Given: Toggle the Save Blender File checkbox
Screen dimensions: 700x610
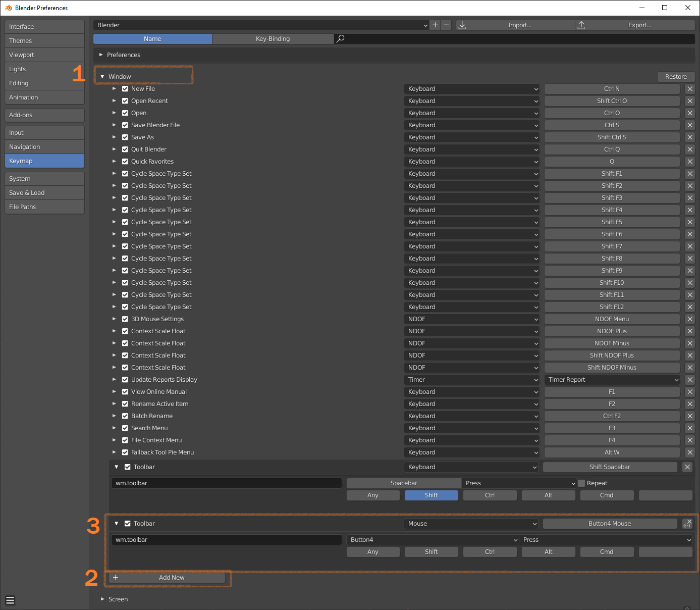Looking at the screenshot, I should click(x=125, y=125).
